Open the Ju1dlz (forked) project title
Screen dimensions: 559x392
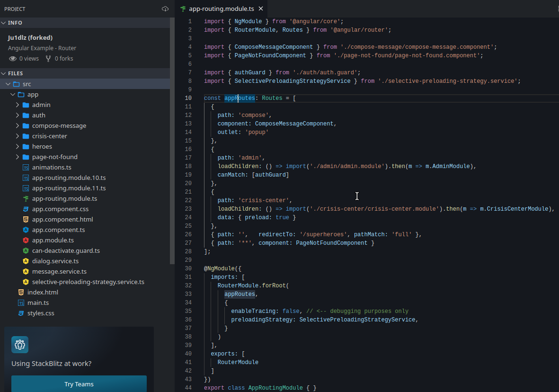(30, 37)
